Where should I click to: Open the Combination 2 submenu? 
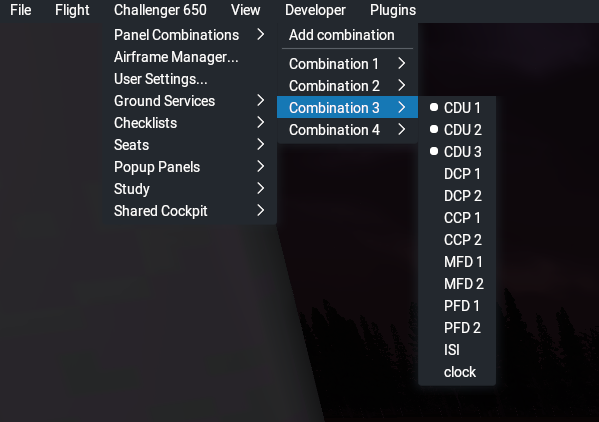click(x=347, y=86)
